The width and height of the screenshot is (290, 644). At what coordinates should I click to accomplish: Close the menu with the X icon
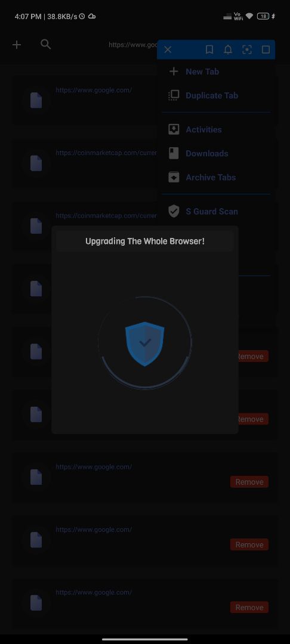[168, 49]
